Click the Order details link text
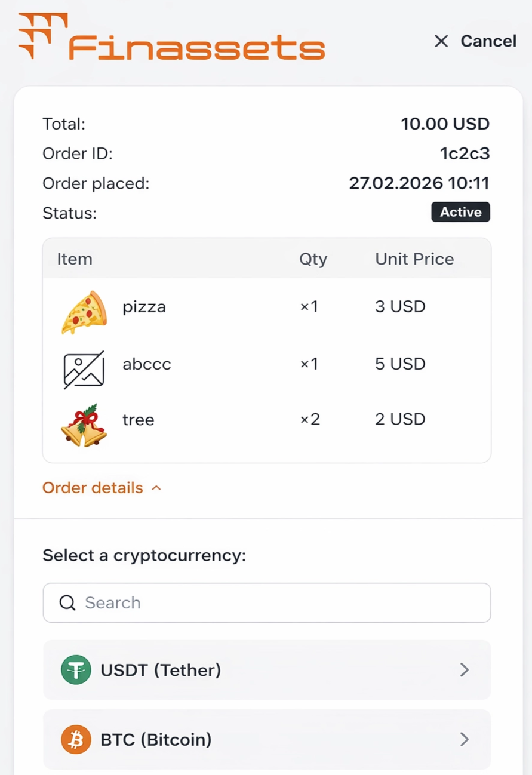Screen dimensions: 532x775 tap(93, 488)
